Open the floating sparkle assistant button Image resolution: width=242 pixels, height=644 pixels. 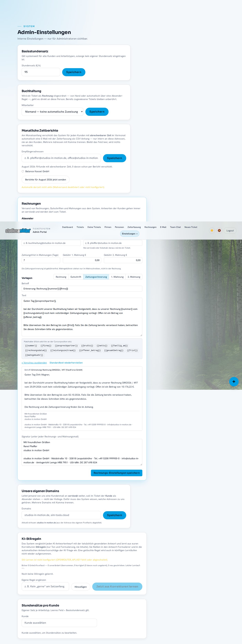[234, 382]
